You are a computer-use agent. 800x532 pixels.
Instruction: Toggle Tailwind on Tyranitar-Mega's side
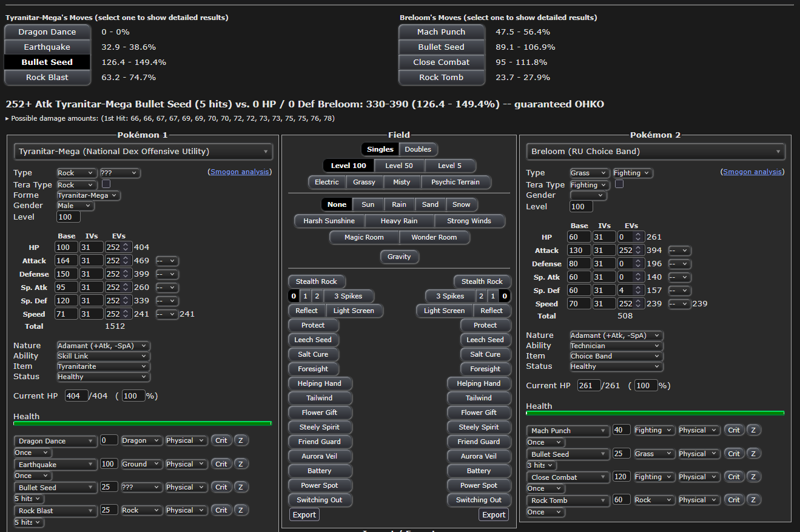pos(320,398)
